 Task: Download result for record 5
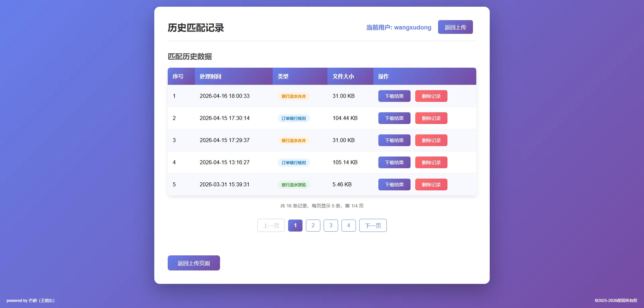(394, 185)
